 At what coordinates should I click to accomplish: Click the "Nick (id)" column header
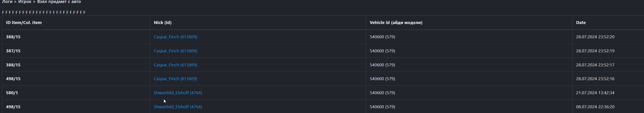(163, 22)
